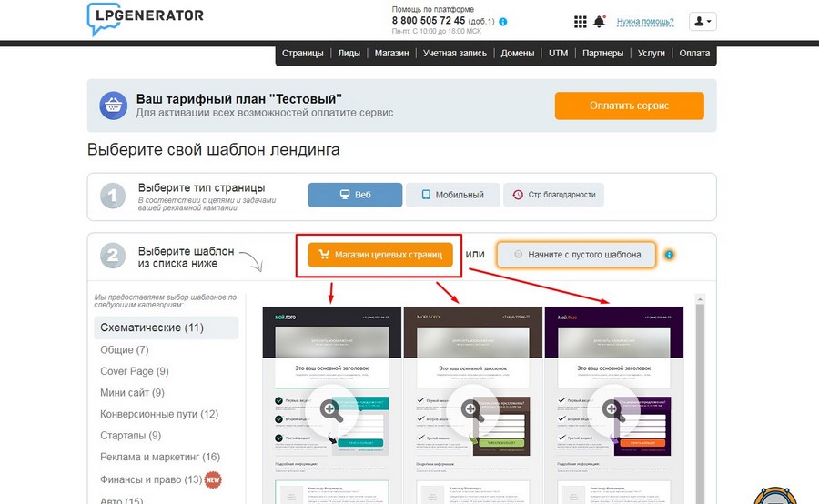Click the LPGenerator logo

tap(146, 19)
